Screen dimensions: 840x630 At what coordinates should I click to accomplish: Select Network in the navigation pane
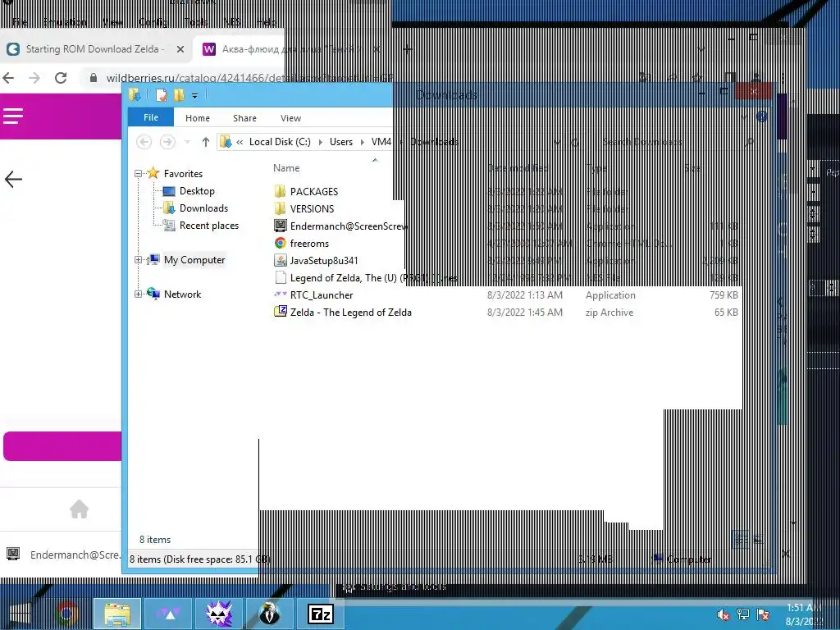(x=182, y=294)
